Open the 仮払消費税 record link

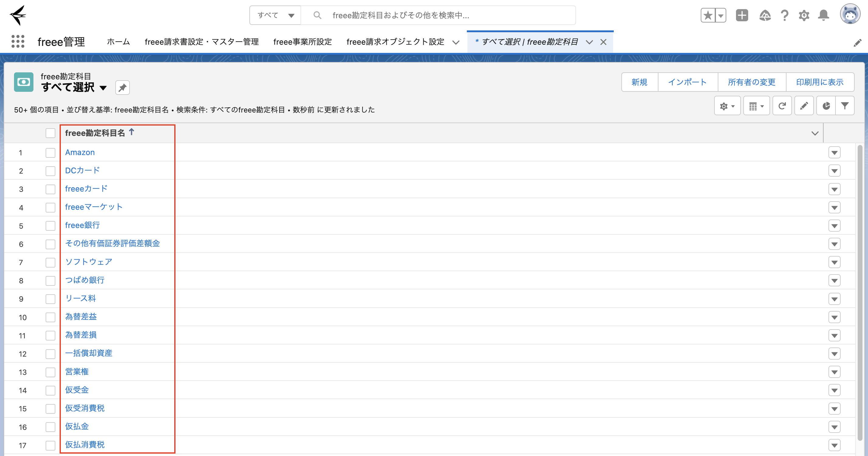point(85,444)
